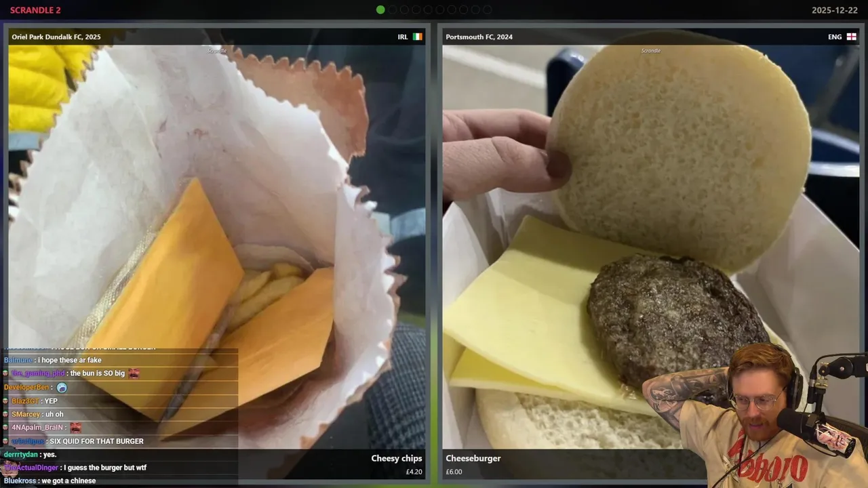Click the username Balmune in chat
Image resolution: width=868 pixels, height=488 pixels.
click(18, 360)
